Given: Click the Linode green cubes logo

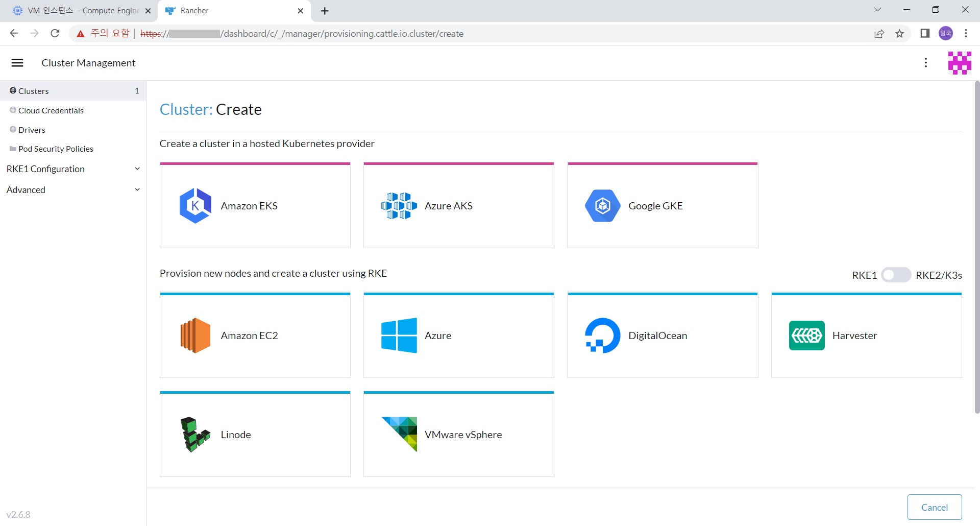Looking at the screenshot, I should (x=195, y=435).
